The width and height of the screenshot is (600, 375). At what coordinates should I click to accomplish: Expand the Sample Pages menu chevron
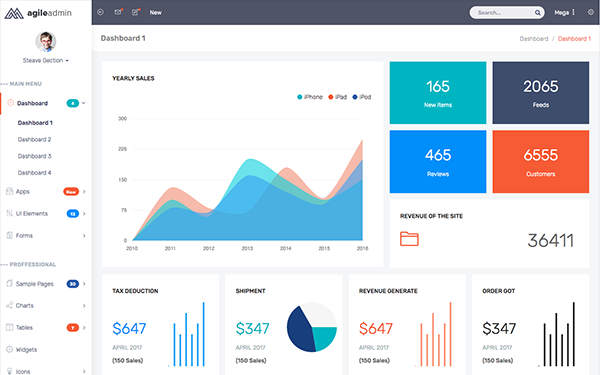click(x=84, y=284)
